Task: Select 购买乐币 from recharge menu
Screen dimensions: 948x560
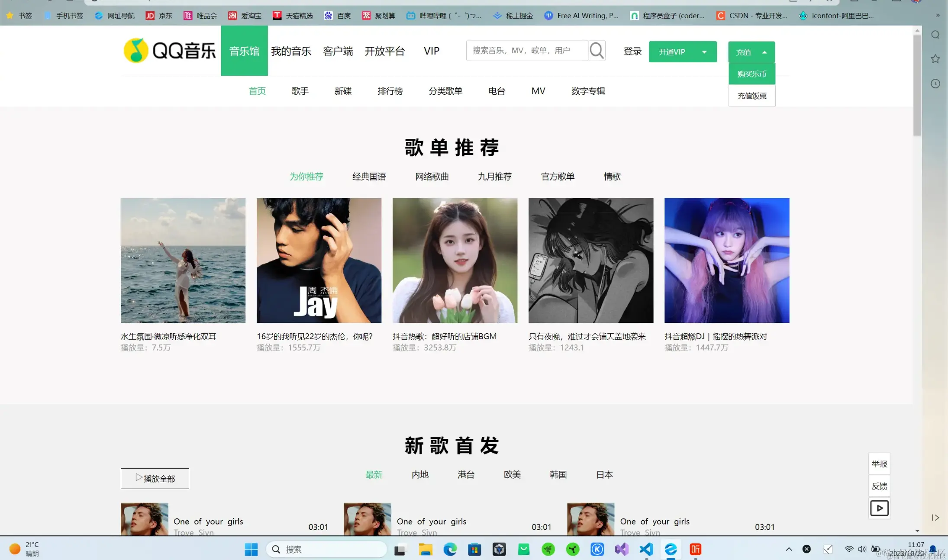Action: 751,74
